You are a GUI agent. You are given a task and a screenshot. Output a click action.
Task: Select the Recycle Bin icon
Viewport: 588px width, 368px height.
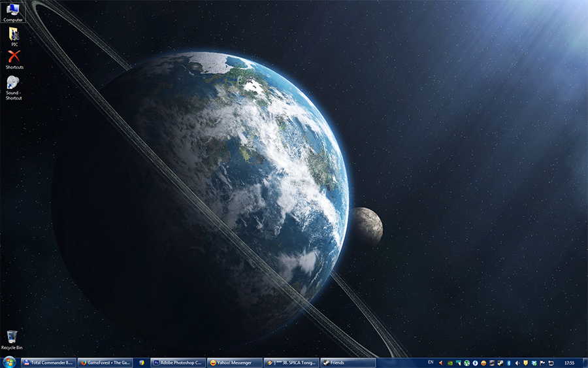pyautogui.click(x=12, y=340)
